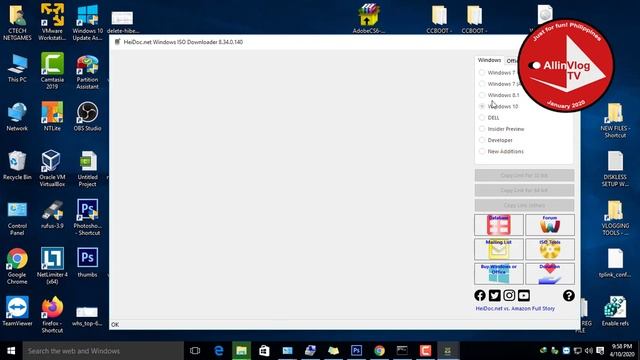Select the AdobeCS6 archive on desktop
Image resolution: width=640 pixels, height=360 pixels.
pyautogui.click(x=369, y=19)
